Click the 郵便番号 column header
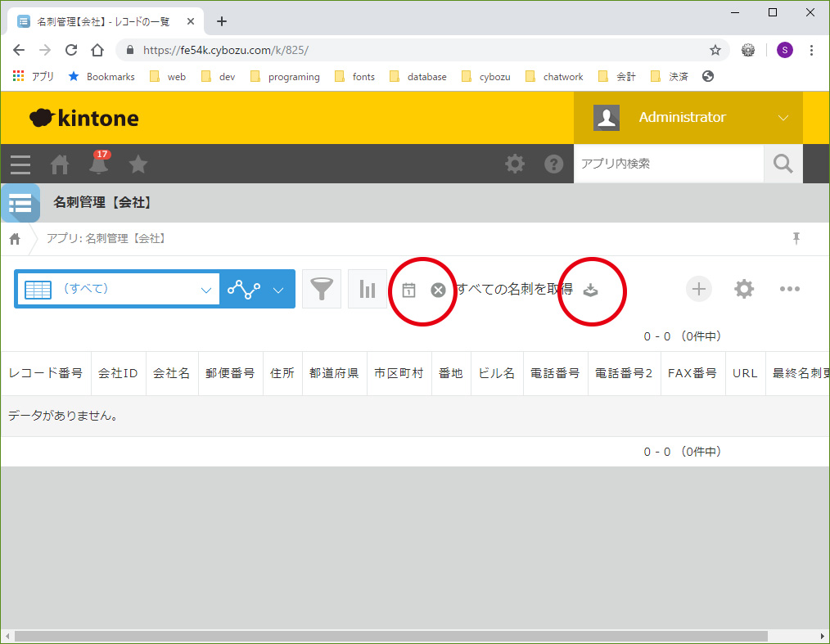The image size is (830, 644). pyautogui.click(x=230, y=373)
